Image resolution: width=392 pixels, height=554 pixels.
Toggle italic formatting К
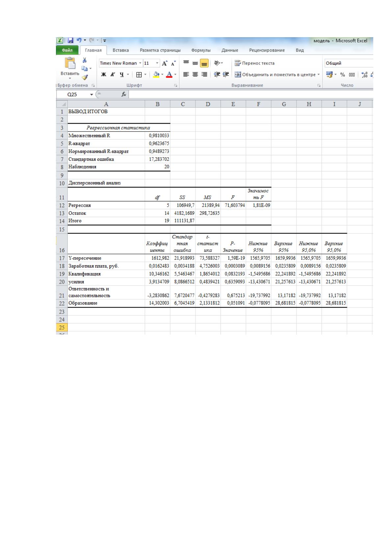(113, 75)
